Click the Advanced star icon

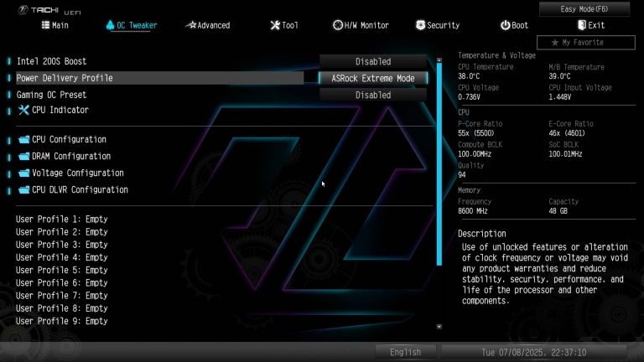191,25
